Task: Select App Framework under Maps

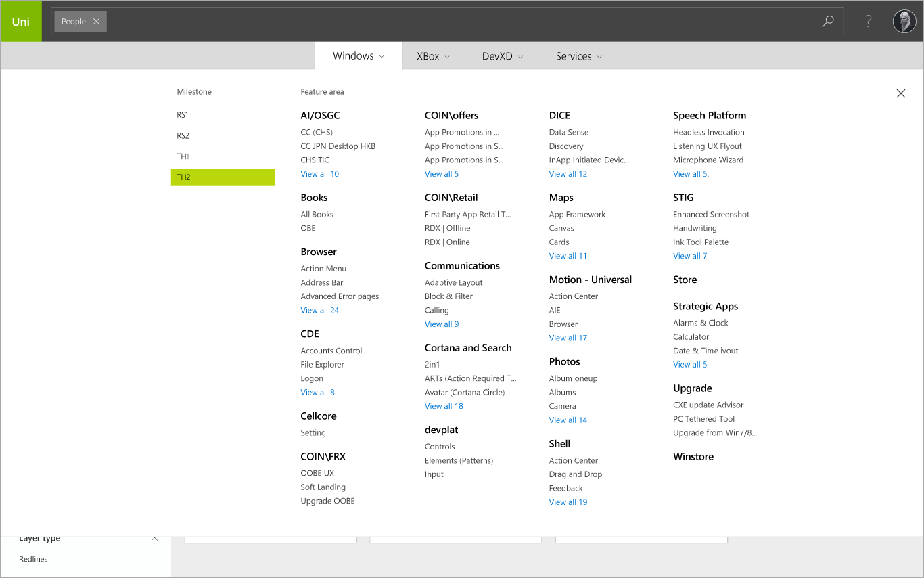Action: coord(578,215)
